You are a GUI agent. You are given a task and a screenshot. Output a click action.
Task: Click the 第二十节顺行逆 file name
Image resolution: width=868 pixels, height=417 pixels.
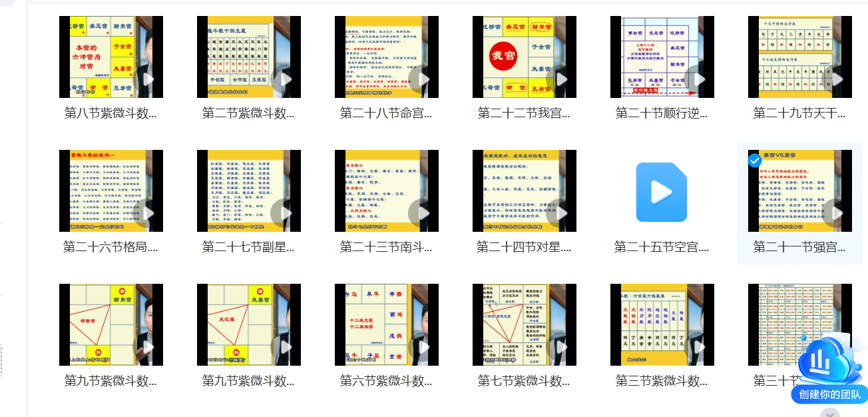click(661, 114)
